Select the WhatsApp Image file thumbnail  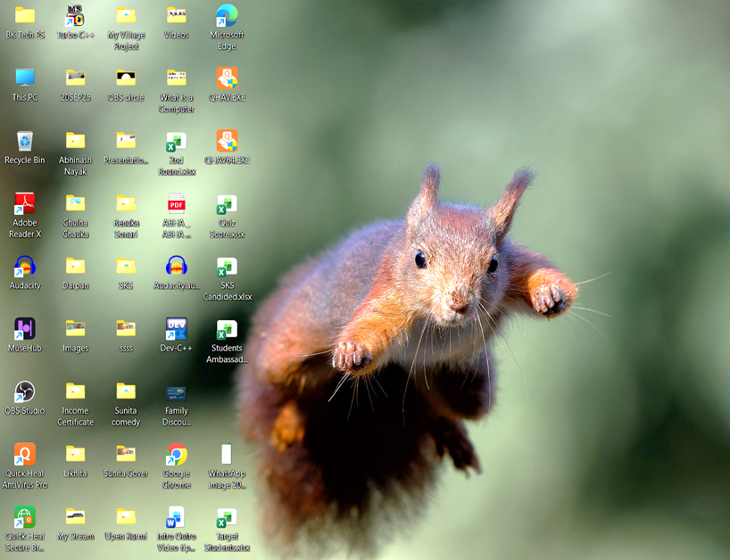227,454
